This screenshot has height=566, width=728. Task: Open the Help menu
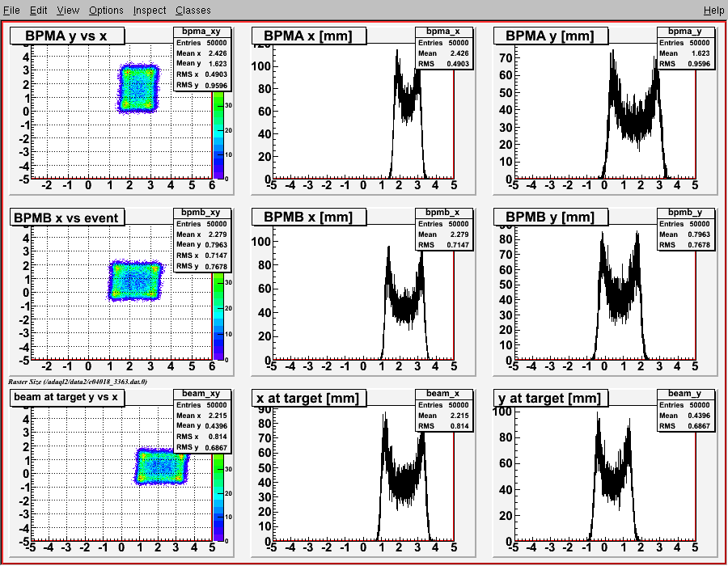pyautogui.click(x=713, y=11)
